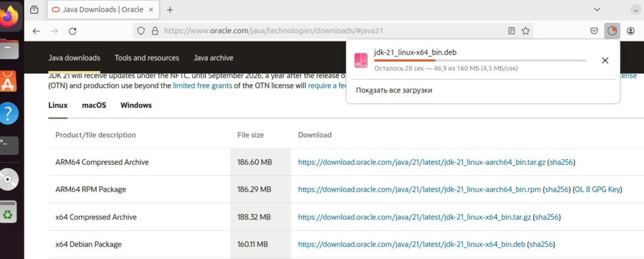Click the 'Product/file description' column header
This screenshot has height=259, width=644.
[96, 135]
